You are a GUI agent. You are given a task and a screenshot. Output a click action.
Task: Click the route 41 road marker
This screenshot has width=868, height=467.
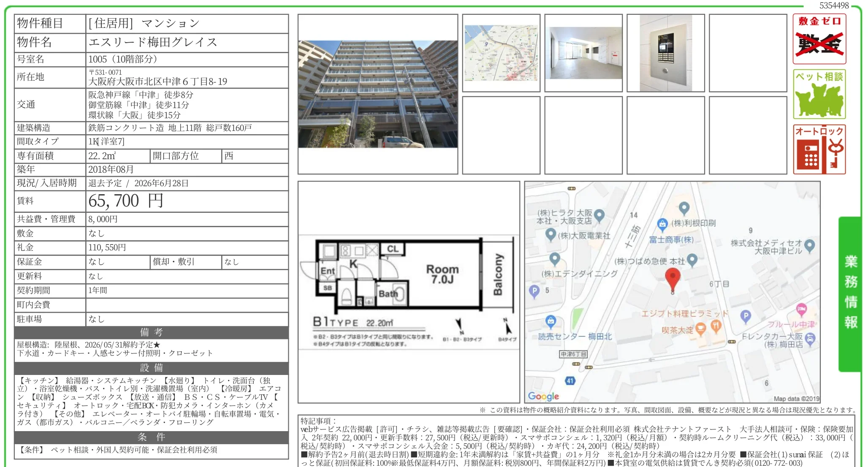point(570,381)
